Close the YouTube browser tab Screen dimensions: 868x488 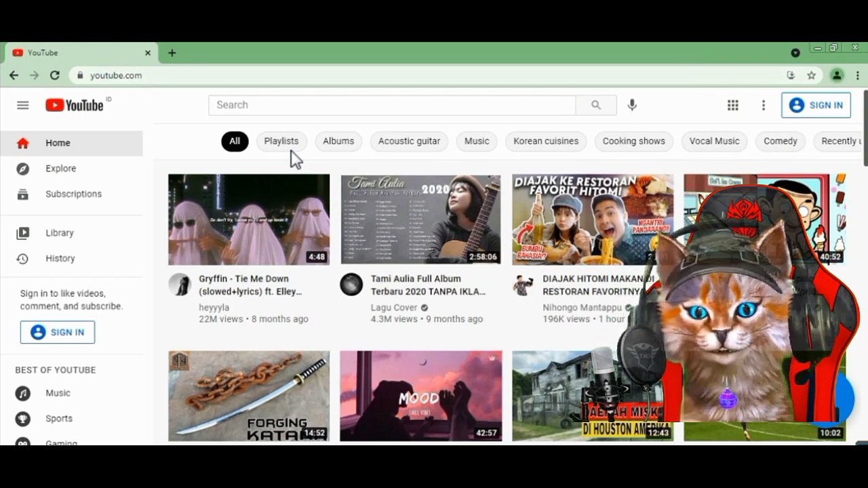coord(148,53)
